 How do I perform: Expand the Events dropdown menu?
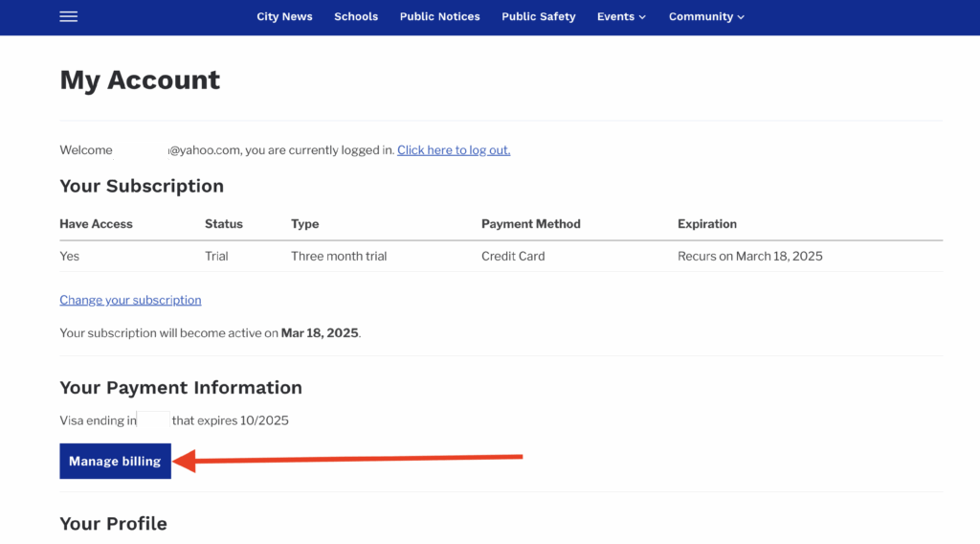[x=621, y=17]
